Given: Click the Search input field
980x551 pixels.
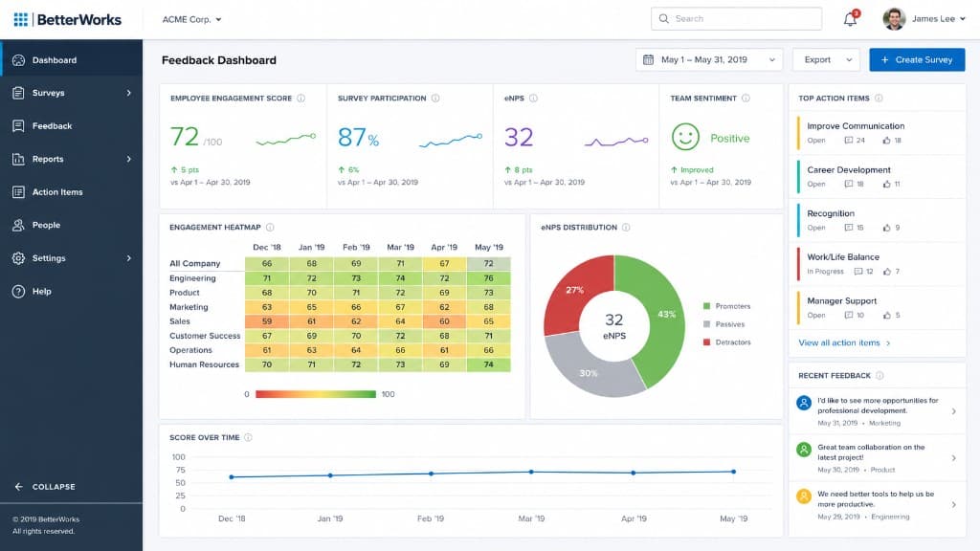Looking at the screenshot, I should [736, 19].
